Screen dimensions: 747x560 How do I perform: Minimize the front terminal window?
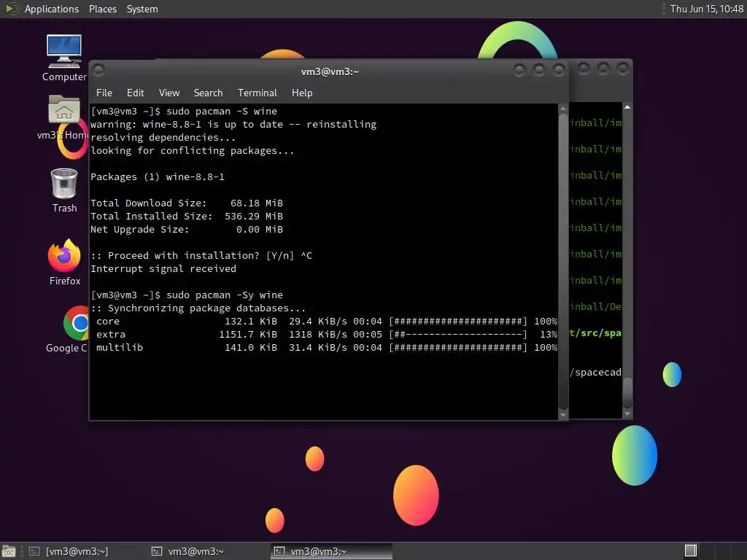(519, 71)
